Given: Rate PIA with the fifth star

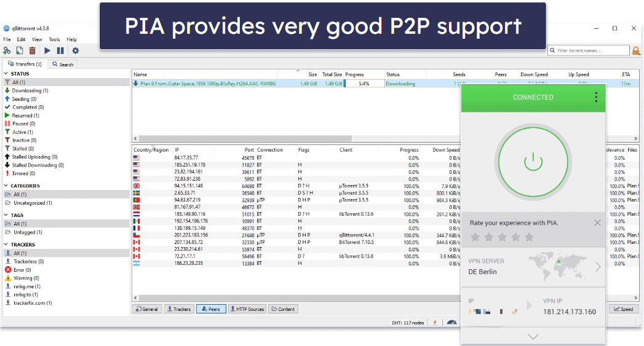Looking at the screenshot, I should [530, 237].
